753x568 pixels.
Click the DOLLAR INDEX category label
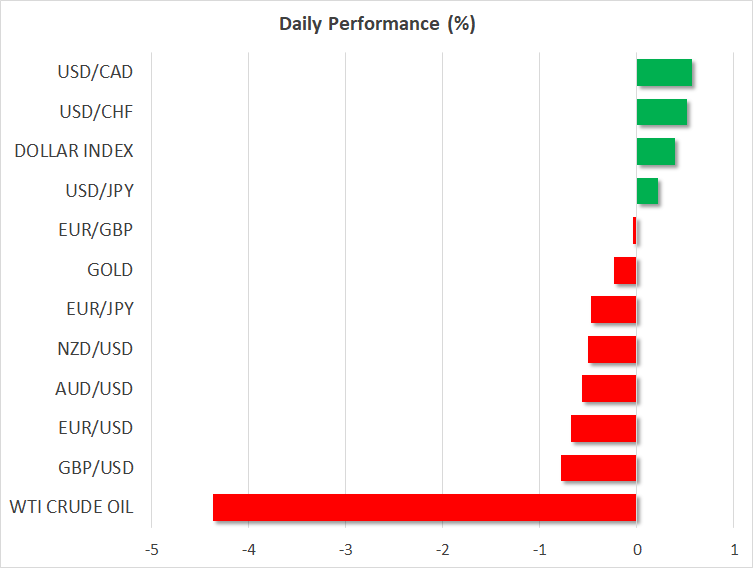74,151
